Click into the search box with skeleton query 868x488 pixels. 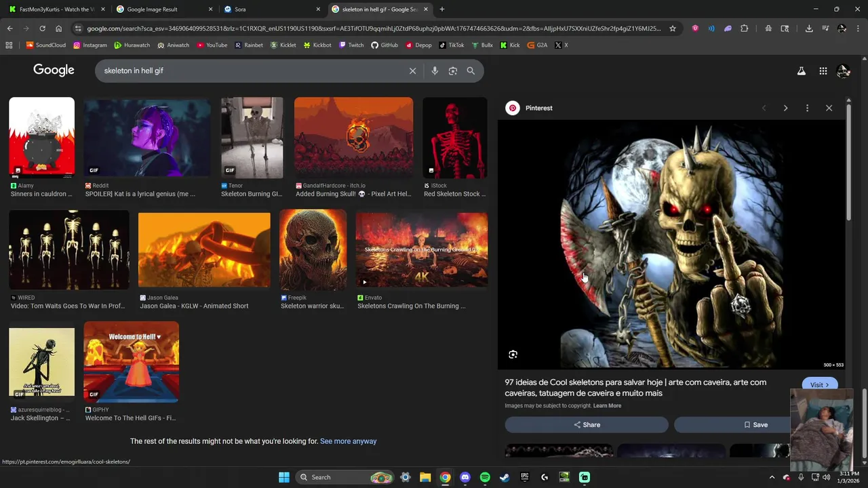(x=251, y=70)
